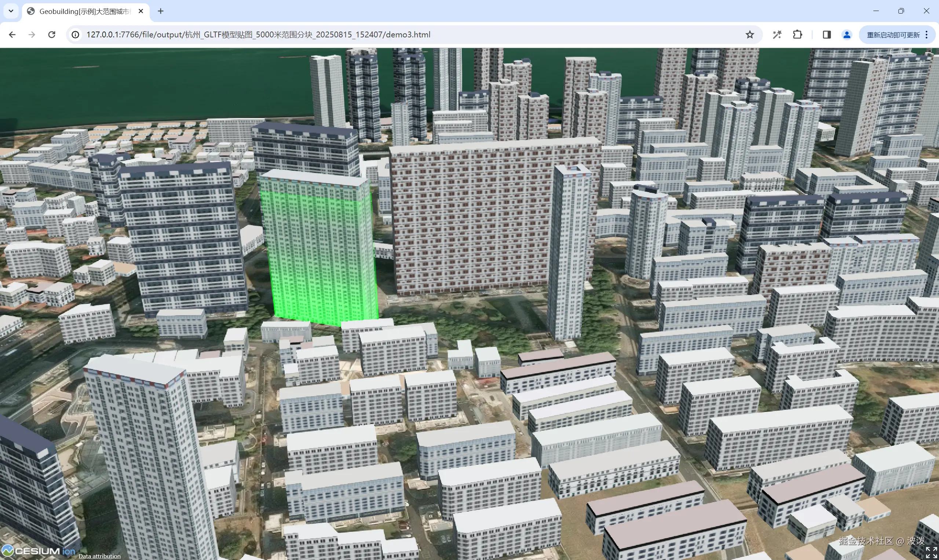Toggle the browser side panel
Viewport: 939px width, 560px height.
826,35
